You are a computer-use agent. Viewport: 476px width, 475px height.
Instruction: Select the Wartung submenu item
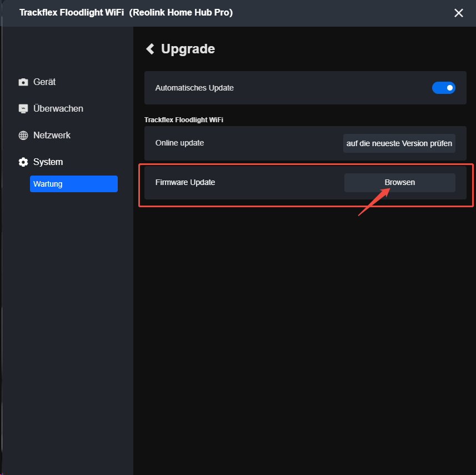[x=74, y=184]
